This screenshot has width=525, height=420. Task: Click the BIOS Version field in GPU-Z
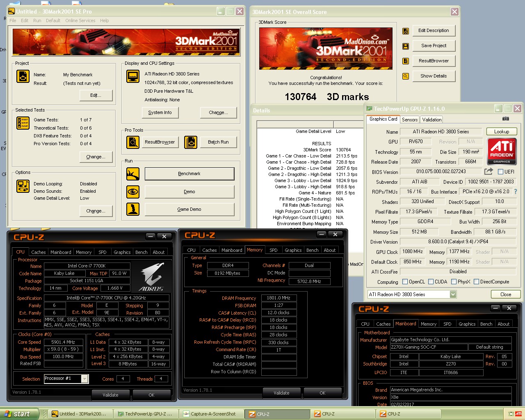pyautogui.click(x=441, y=171)
